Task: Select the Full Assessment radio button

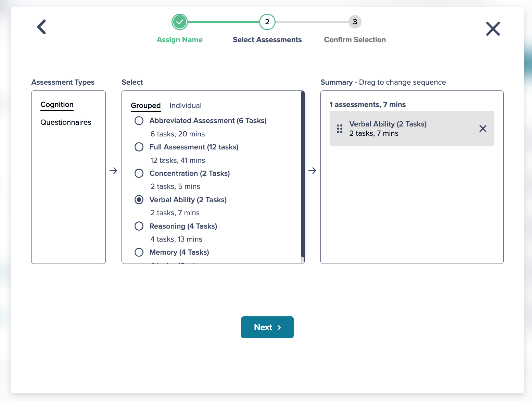Action: pos(139,147)
